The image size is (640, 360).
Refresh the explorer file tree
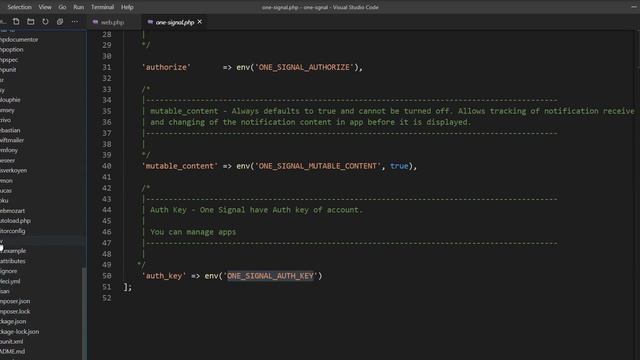[x=45, y=22]
